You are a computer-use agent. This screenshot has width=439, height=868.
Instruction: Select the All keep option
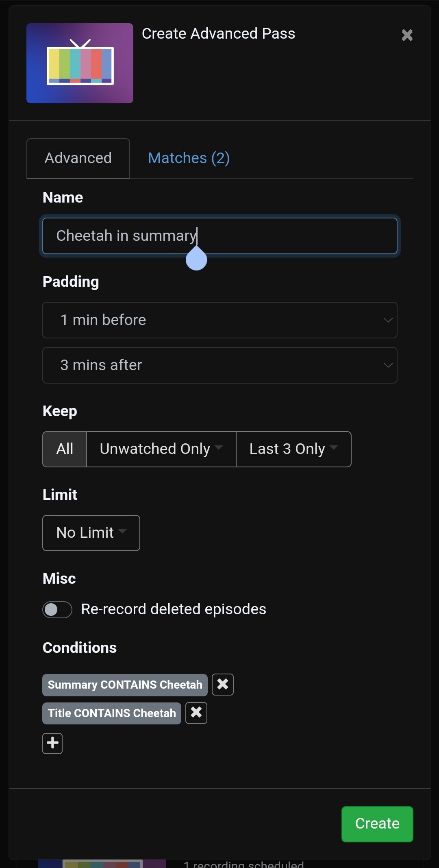[x=65, y=449]
